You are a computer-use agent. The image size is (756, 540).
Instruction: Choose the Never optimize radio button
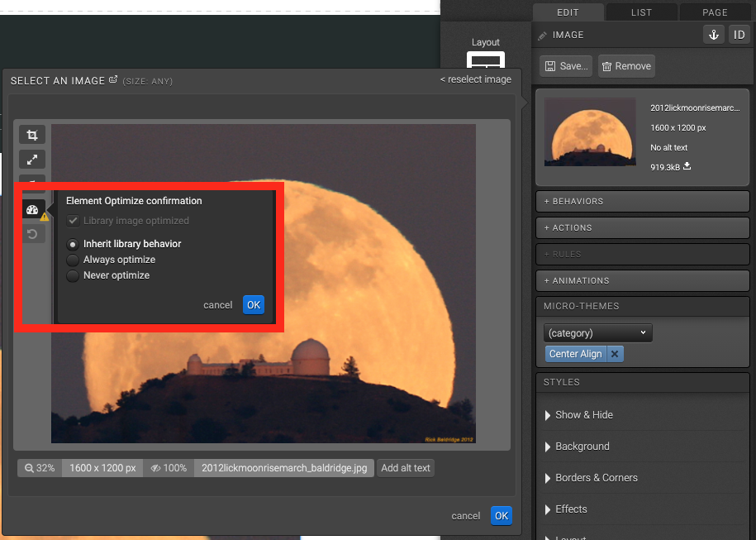pos(74,275)
